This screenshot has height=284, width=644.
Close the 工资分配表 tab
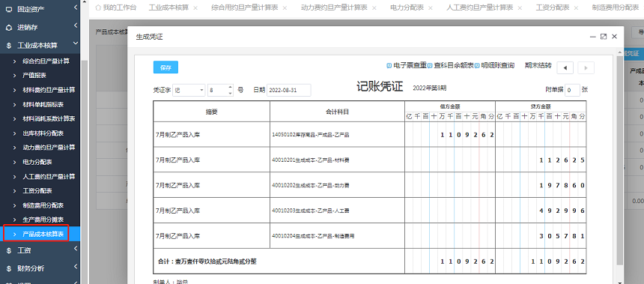click(576, 7)
